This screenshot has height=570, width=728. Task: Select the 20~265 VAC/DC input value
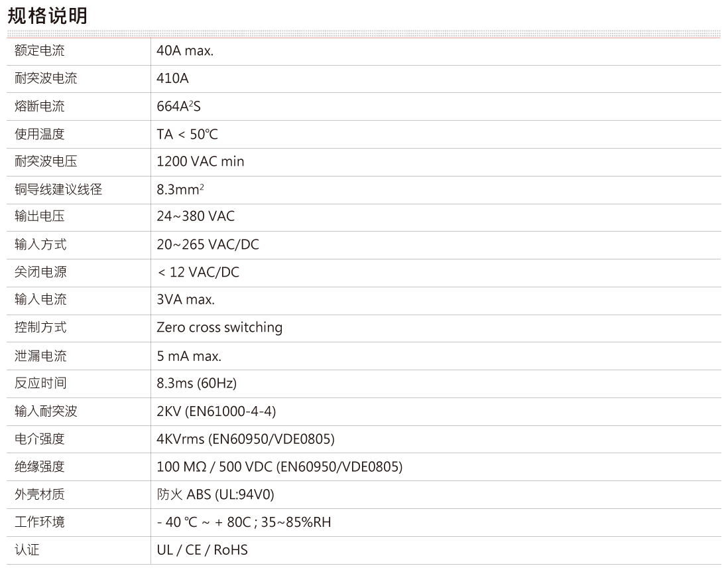208,245
